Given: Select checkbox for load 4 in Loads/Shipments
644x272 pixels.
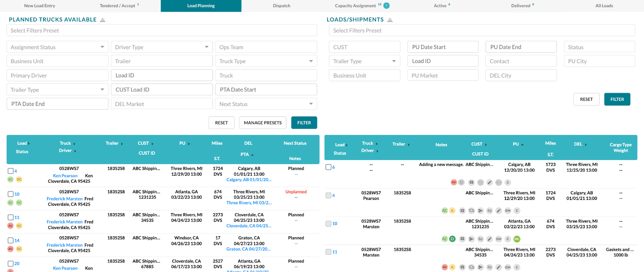Looking at the screenshot, I should click(x=328, y=195).
